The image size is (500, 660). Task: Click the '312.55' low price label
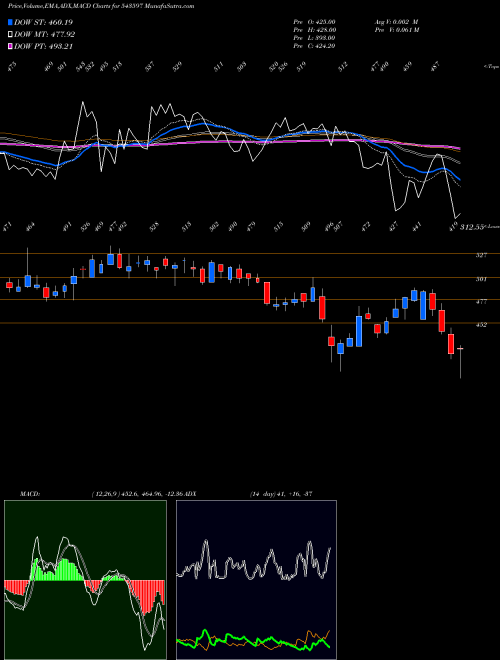click(x=472, y=227)
